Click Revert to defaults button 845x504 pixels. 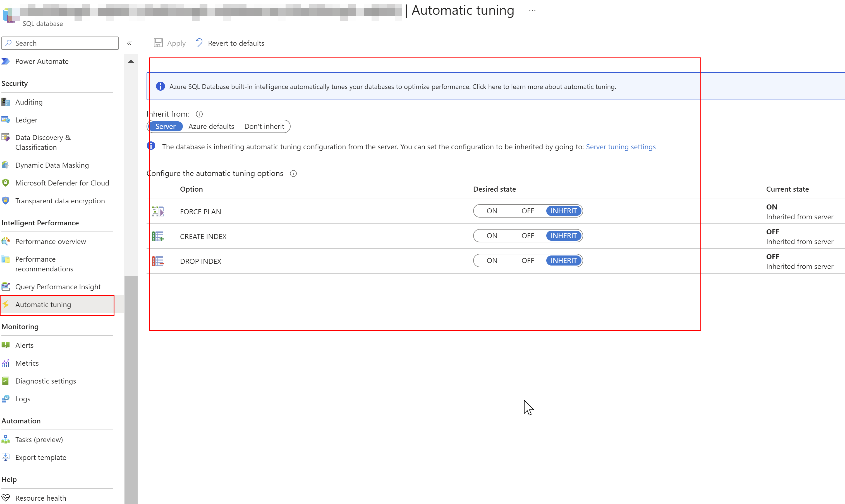tap(230, 43)
